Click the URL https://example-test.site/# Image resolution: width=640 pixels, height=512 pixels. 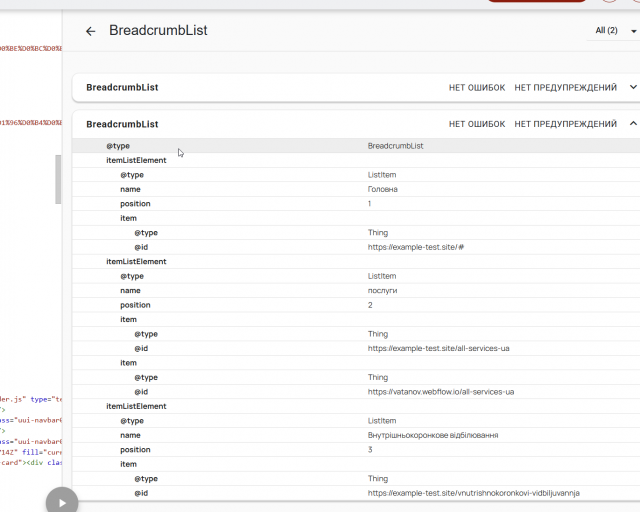pyautogui.click(x=416, y=247)
